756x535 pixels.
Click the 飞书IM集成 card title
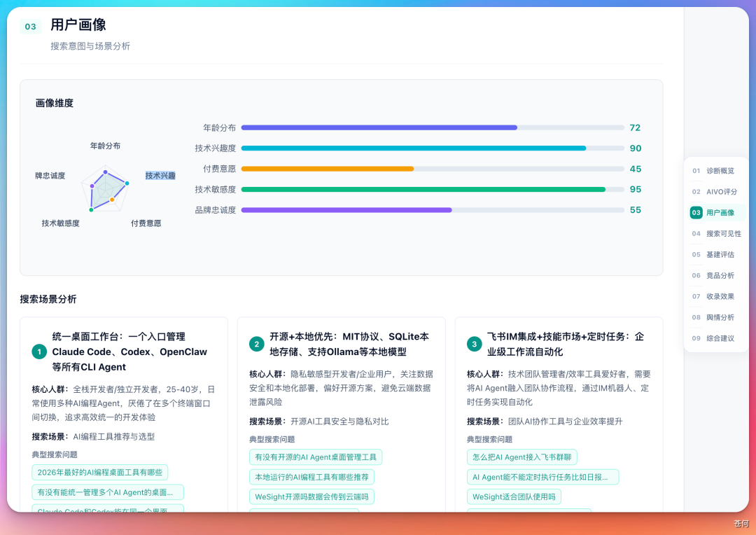pyautogui.click(x=565, y=344)
